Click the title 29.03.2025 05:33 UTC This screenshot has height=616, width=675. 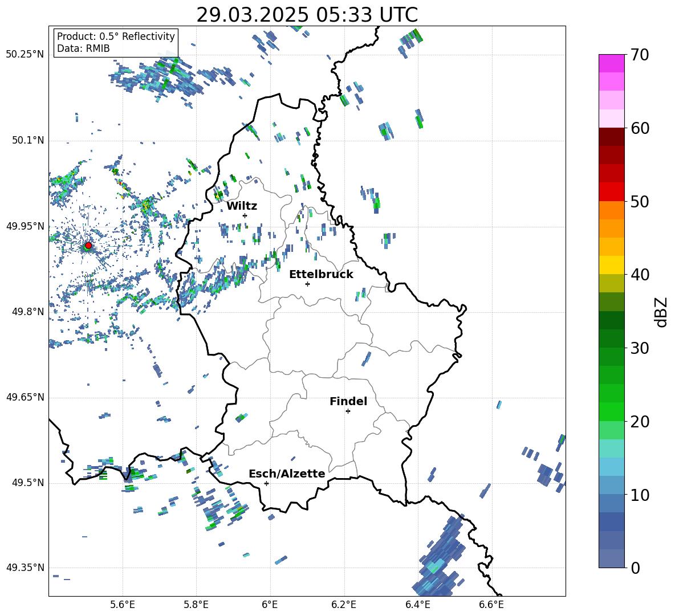click(x=307, y=15)
